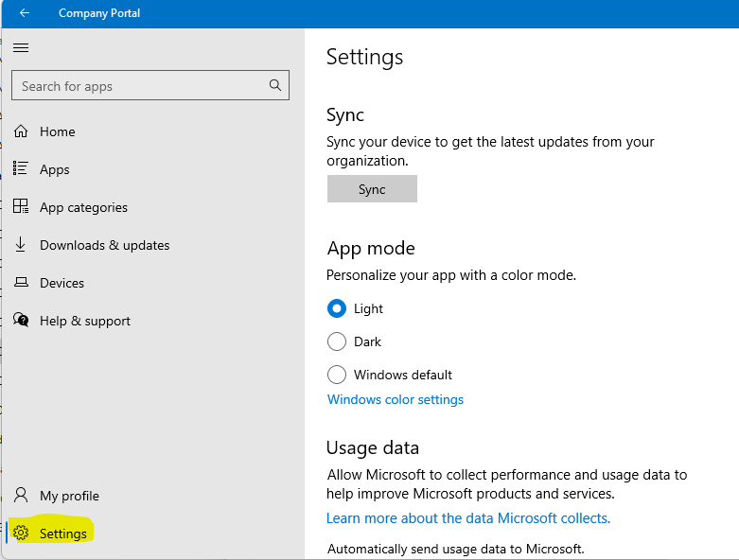This screenshot has width=739, height=560.
Task: Click the Home house icon
Action: pyautogui.click(x=21, y=131)
